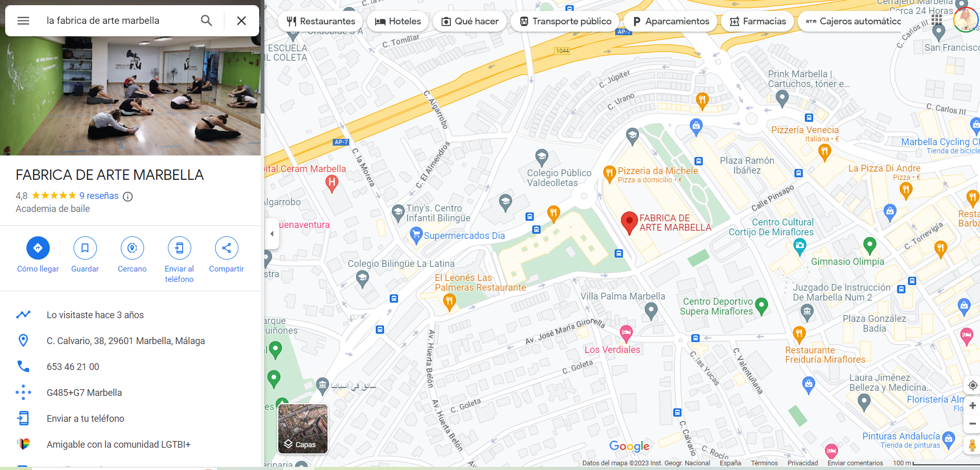This screenshot has height=470, width=980.
Task: Clear the search with X icon
Action: pyautogui.click(x=242, y=21)
